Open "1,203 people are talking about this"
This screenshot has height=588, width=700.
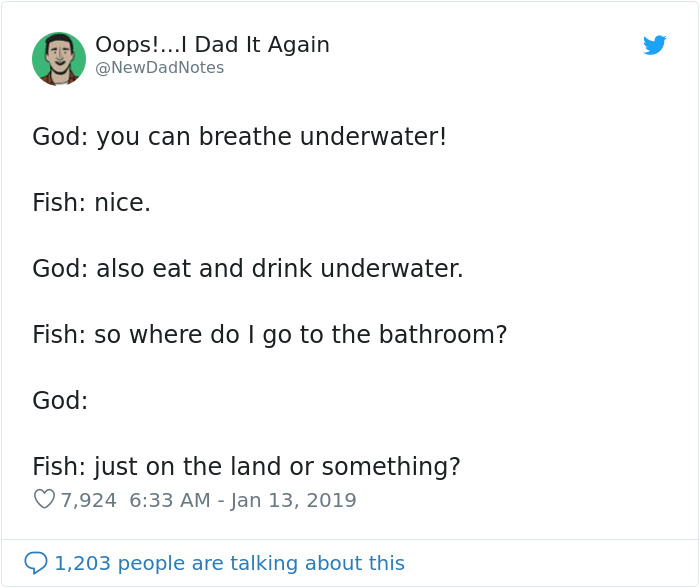229,563
